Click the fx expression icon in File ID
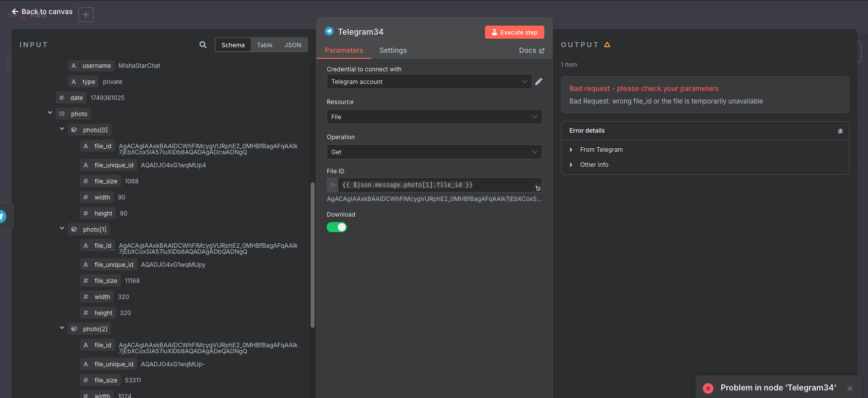Image resolution: width=868 pixels, height=398 pixels. point(333,185)
